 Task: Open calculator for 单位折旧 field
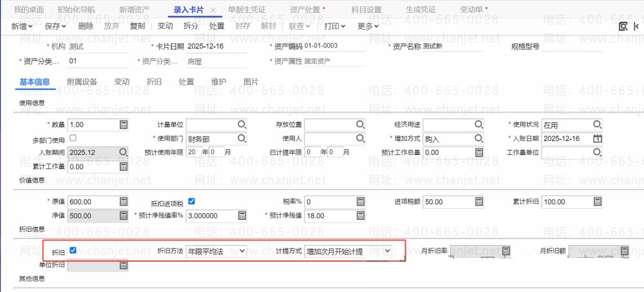pos(123,265)
